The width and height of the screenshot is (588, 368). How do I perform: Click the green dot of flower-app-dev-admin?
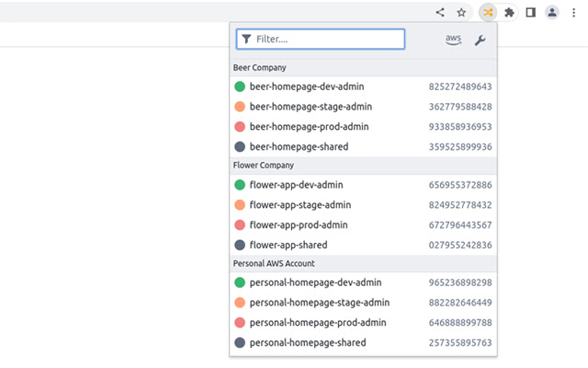240,185
